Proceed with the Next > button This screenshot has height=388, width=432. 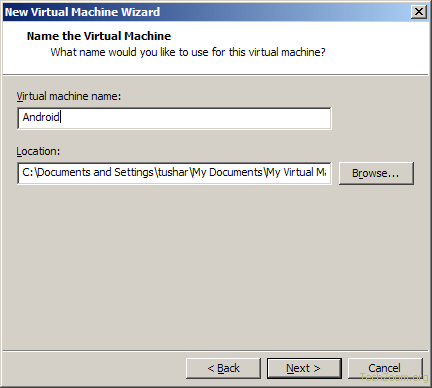pos(304,368)
